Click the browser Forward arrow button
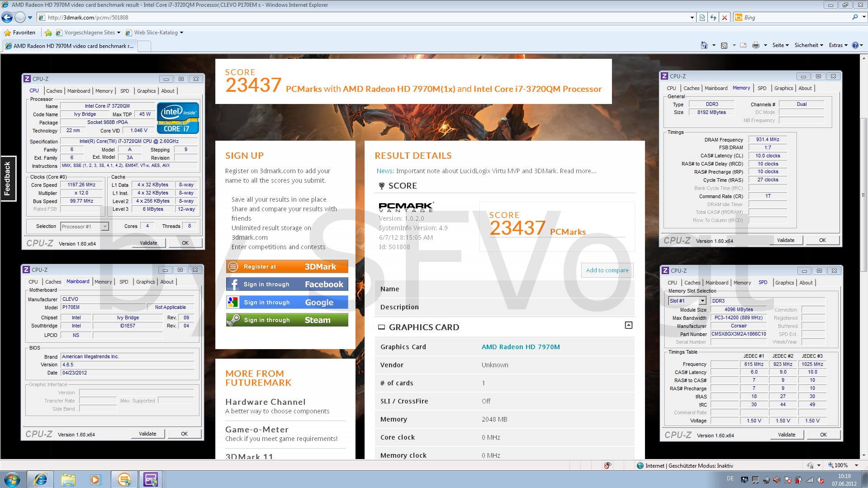868x488 pixels. [x=20, y=18]
